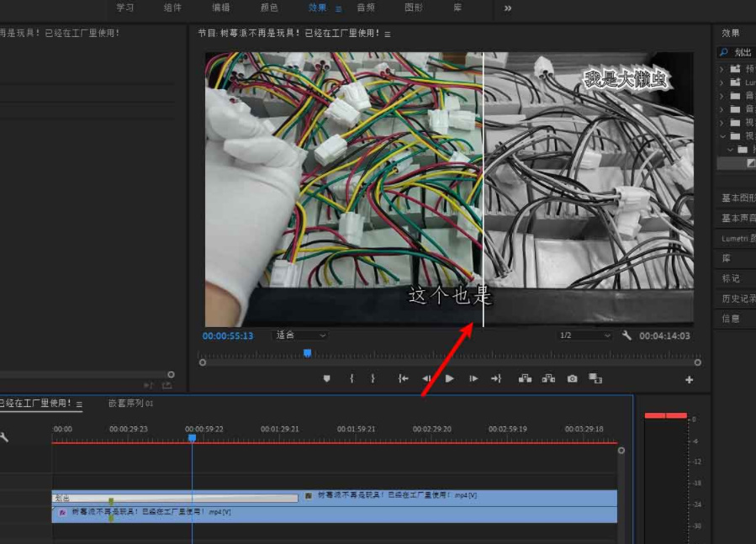Open the 嵌套序列 01 timeline tab
This screenshot has height=544, width=756.
[130, 404]
